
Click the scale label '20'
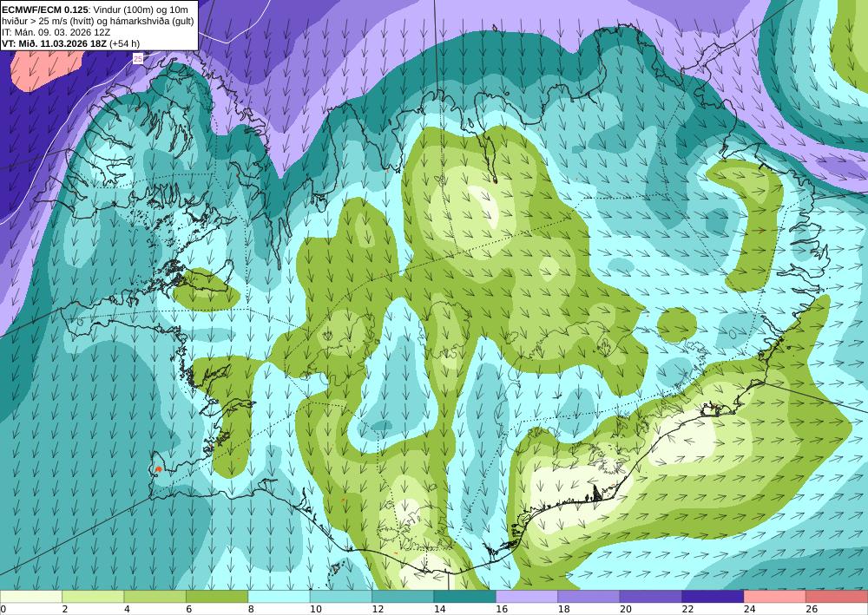click(626, 609)
